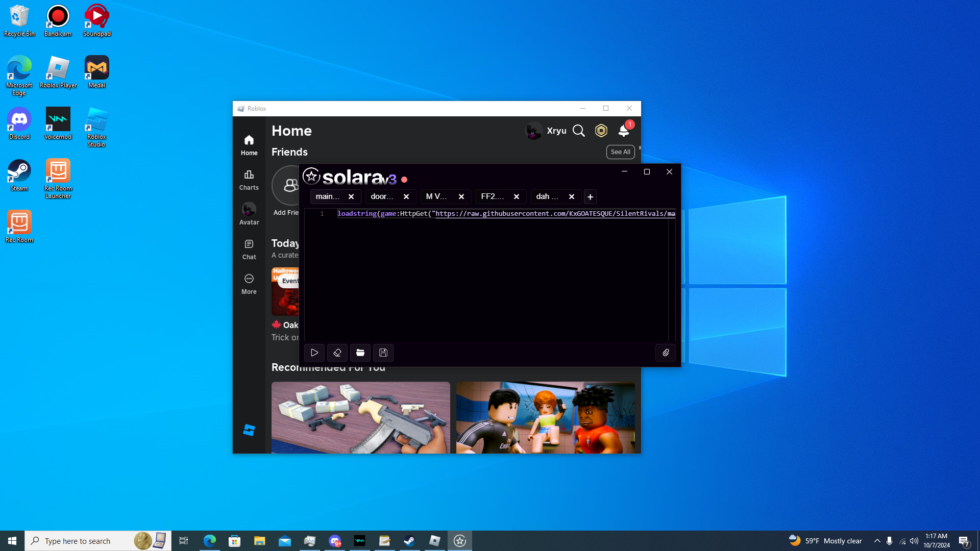Open Charts in Roblox sidebar
The image size is (980, 551).
249,180
